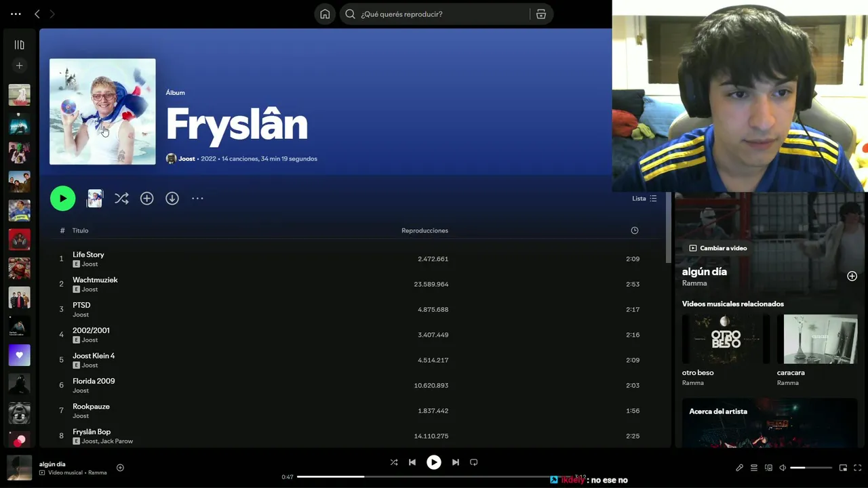Viewport: 868px width, 488px height.
Task: Click the Título column header
Action: (x=80, y=230)
